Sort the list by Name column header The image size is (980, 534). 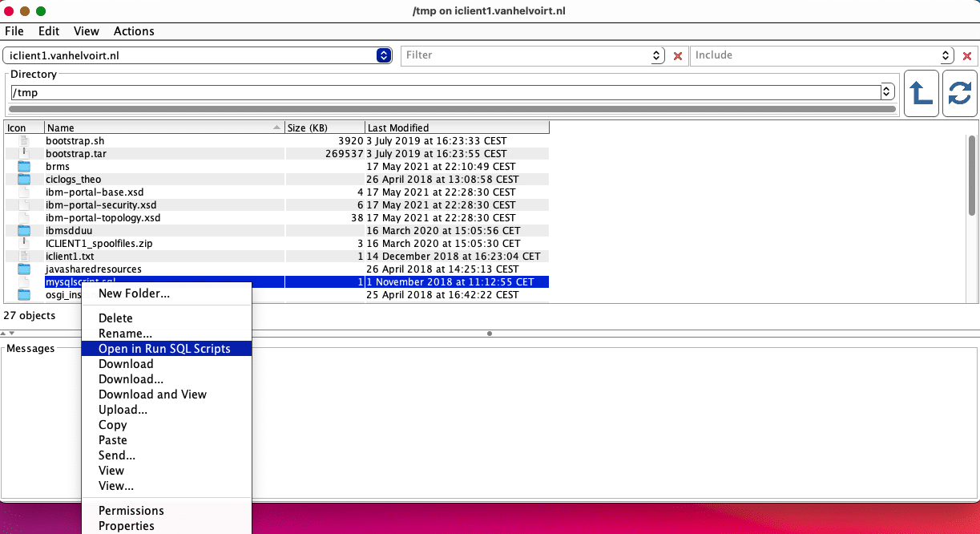[160, 127]
